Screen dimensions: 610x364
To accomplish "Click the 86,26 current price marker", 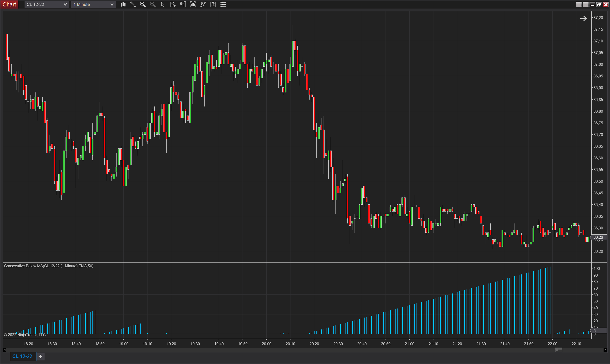I will point(599,237).
